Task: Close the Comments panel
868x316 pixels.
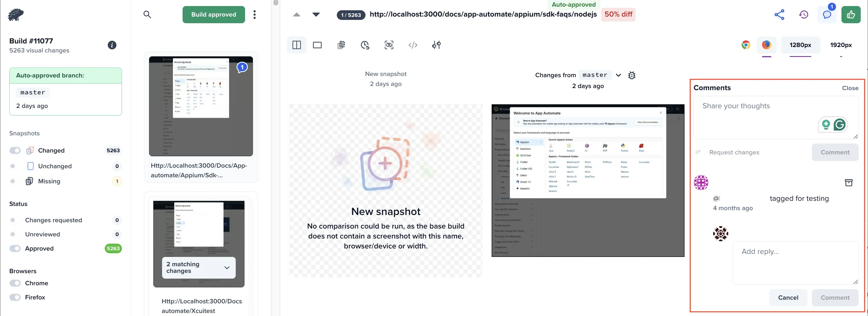Action: [x=850, y=88]
